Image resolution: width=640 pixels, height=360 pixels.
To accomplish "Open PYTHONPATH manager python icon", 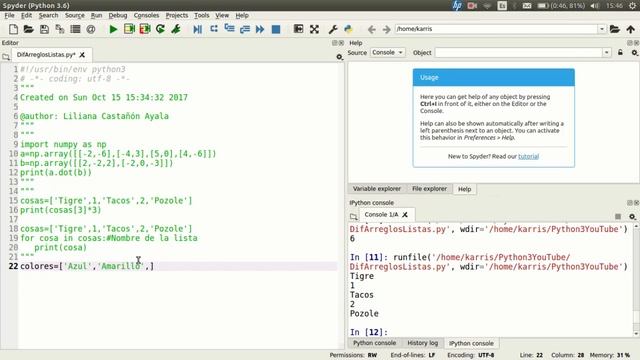I will coord(348,29).
